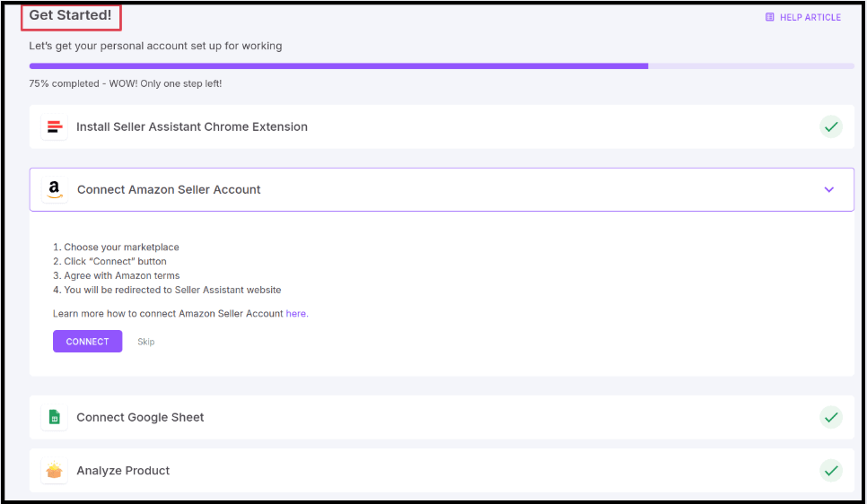Viewport: 867px width, 504px height.
Task: Click the Google Sheets icon
Action: tap(55, 418)
